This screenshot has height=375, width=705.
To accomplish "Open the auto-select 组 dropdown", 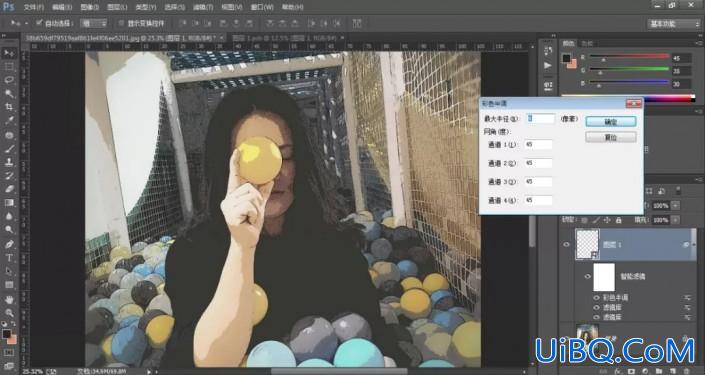I will point(94,23).
